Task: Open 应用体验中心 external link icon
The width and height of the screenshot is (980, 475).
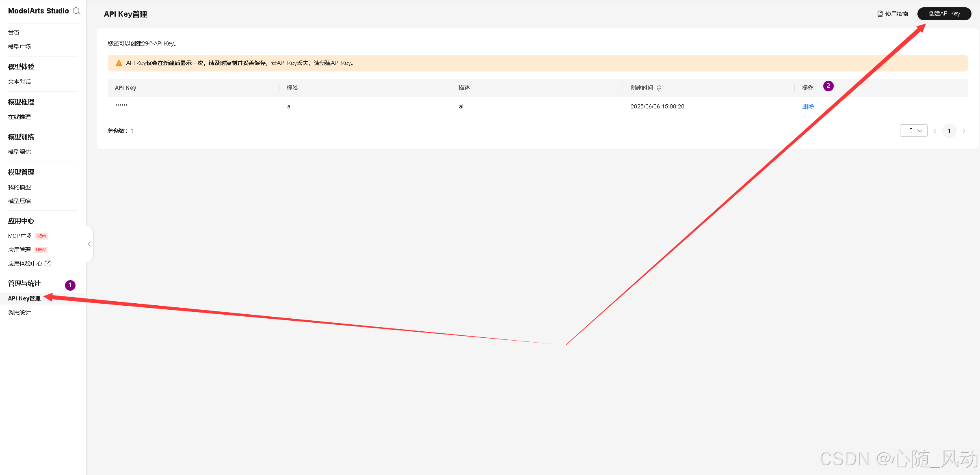Action: [x=48, y=263]
